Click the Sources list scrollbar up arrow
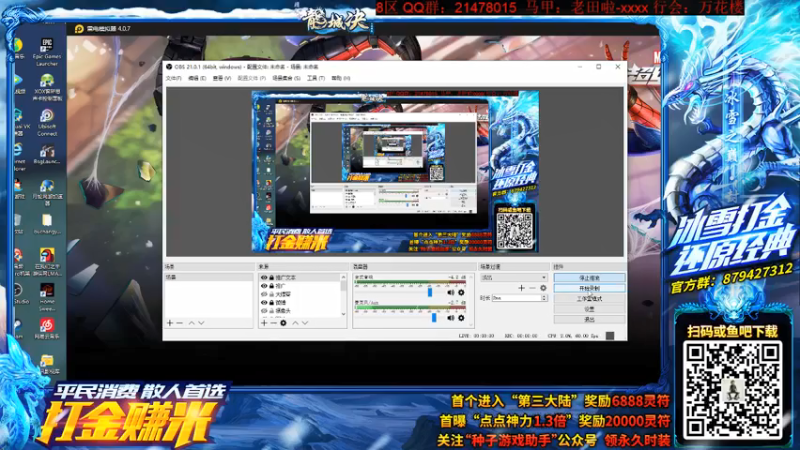This screenshot has width=800, height=450. coord(343,277)
